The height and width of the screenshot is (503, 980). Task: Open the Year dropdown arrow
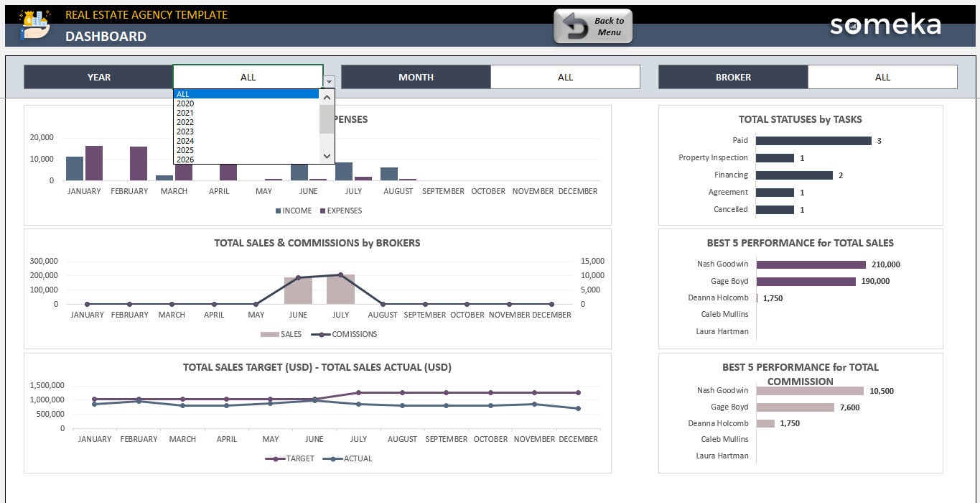click(329, 82)
